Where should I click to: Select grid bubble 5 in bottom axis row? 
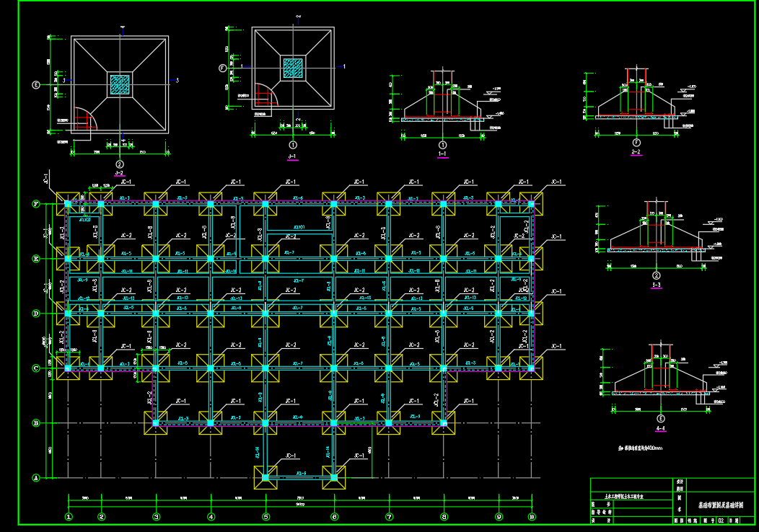[x=266, y=516]
